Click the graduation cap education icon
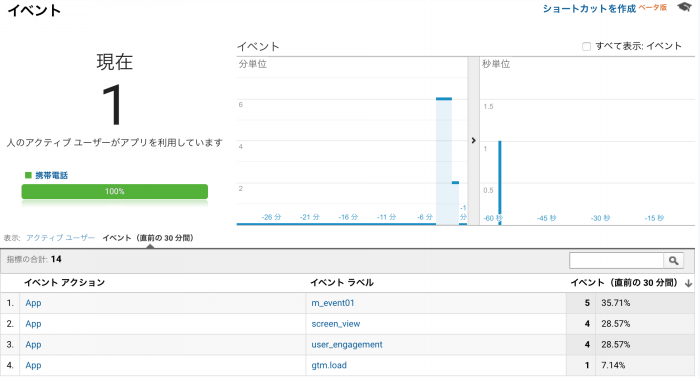This screenshot has height=379, width=700. [684, 8]
